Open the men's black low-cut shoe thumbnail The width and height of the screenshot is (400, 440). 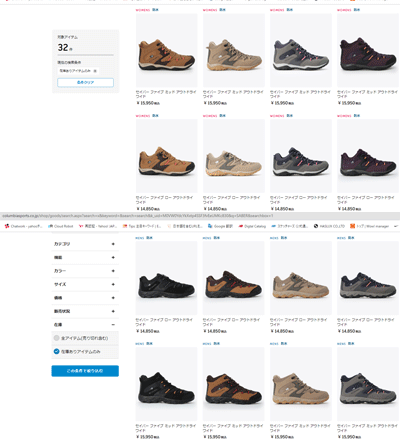(166, 278)
